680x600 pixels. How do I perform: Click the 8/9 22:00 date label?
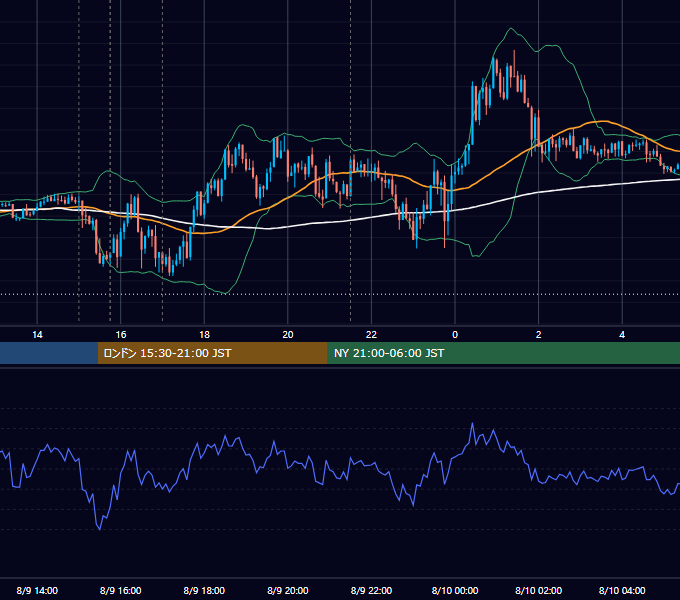coord(371,590)
